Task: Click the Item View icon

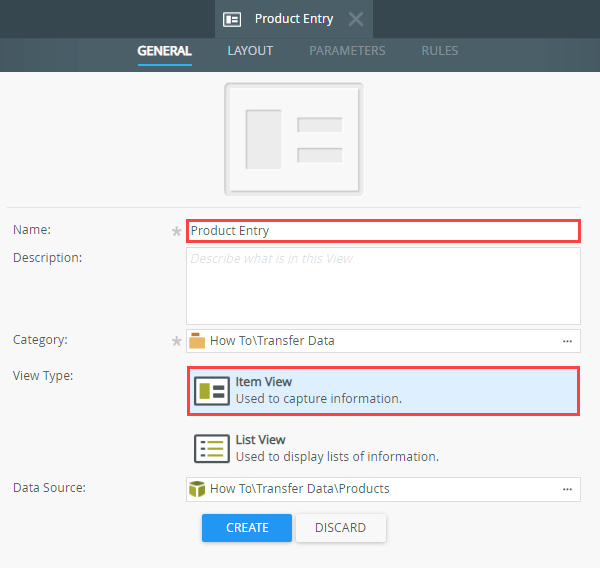Action: point(212,391)
